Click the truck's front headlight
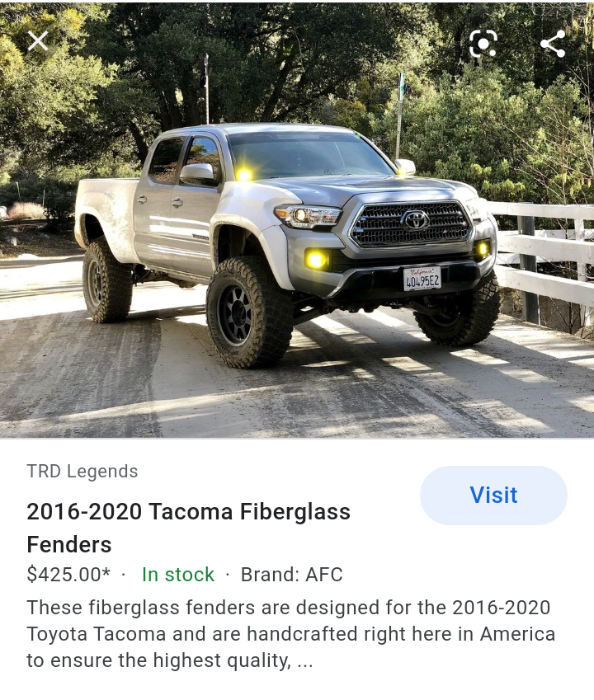Screen dimensions: 594x700 click(309, 216)
